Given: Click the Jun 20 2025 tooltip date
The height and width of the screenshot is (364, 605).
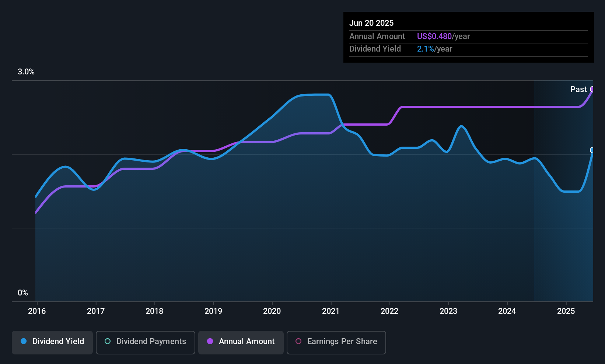Looking at the screenshot, I should 371,23.
